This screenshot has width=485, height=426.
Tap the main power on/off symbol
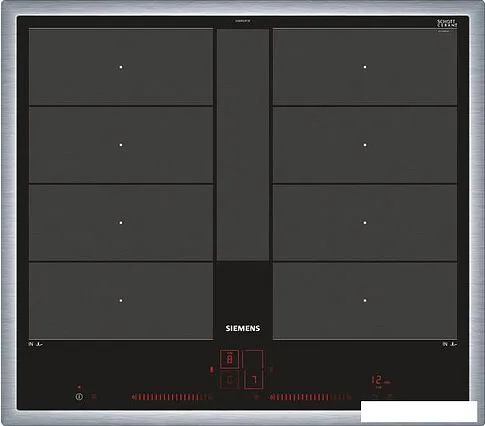tap(79, 397)
